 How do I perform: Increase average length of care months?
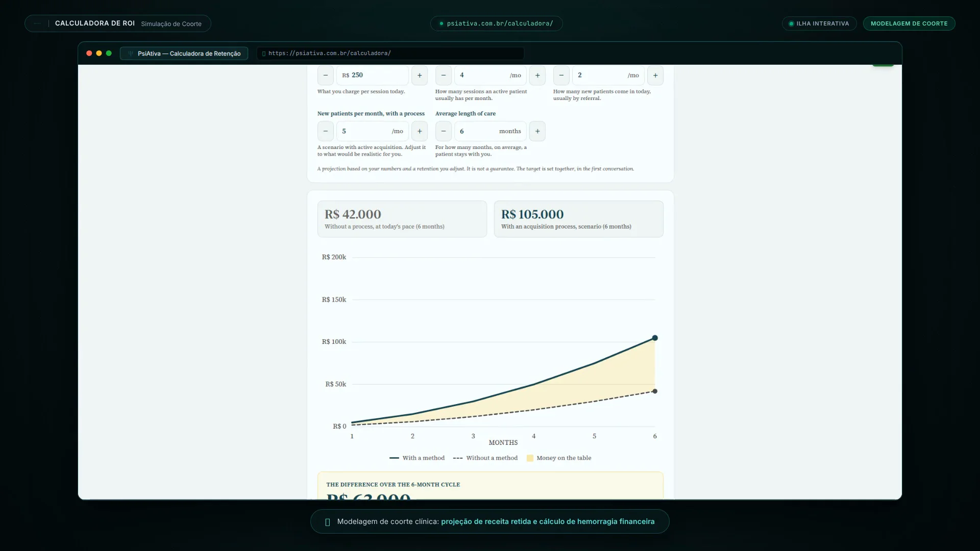pyautogui.click(x=537, y=131)
